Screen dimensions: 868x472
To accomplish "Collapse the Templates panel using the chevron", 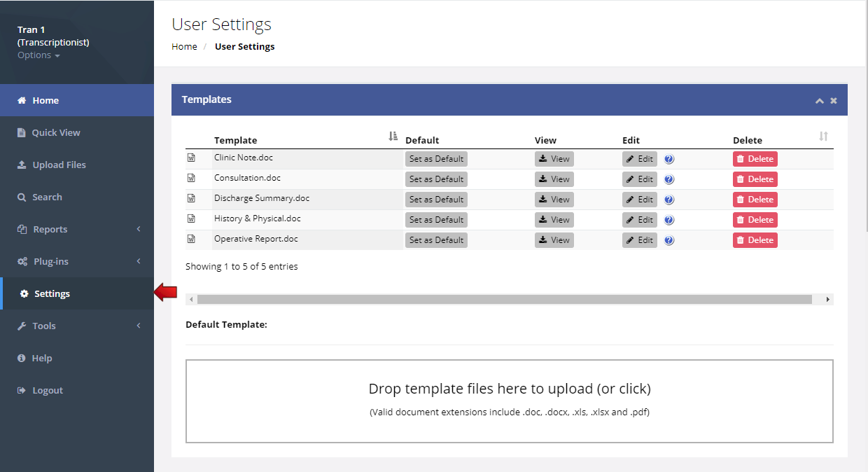I will [819, 101].
